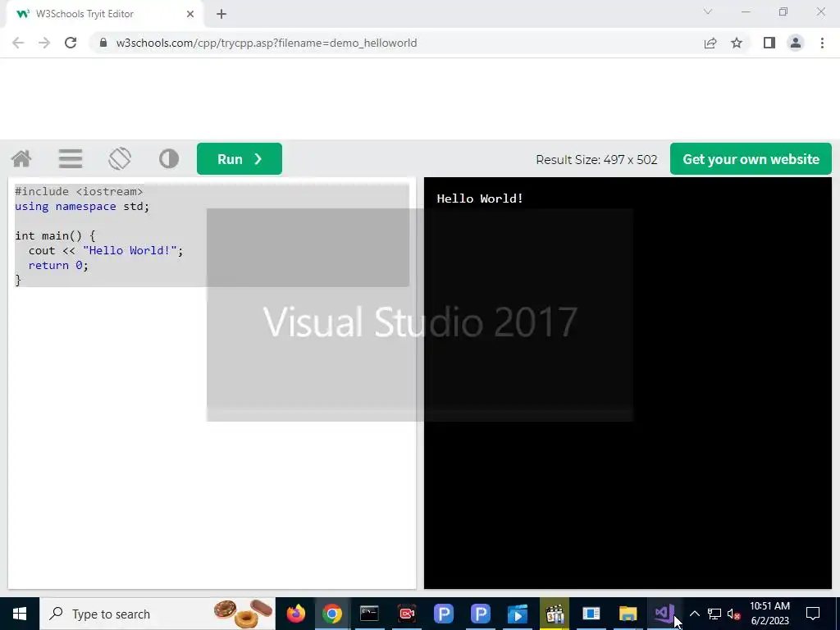Click the taskbar search box
840x630 pixels.
click(x=157, y=614)
